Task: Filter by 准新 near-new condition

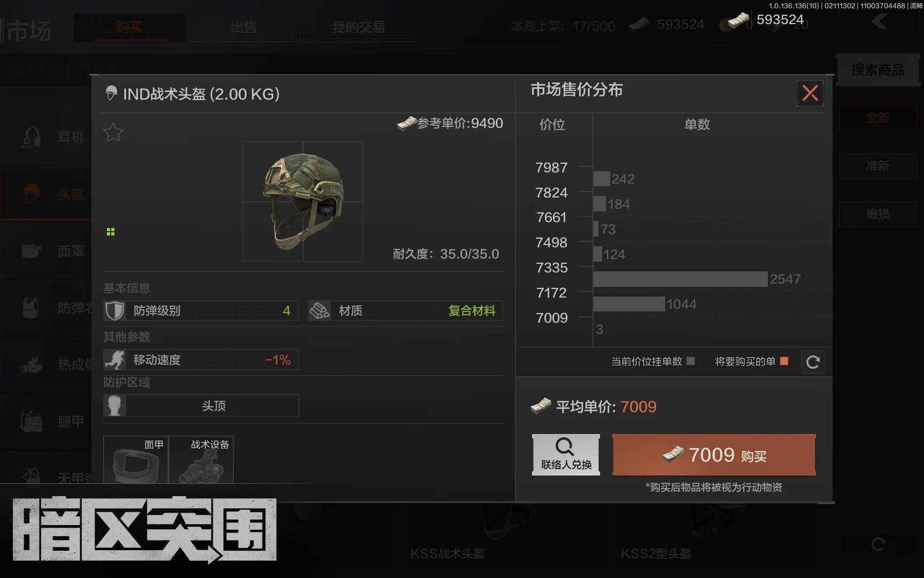Action: pos(877,166)
